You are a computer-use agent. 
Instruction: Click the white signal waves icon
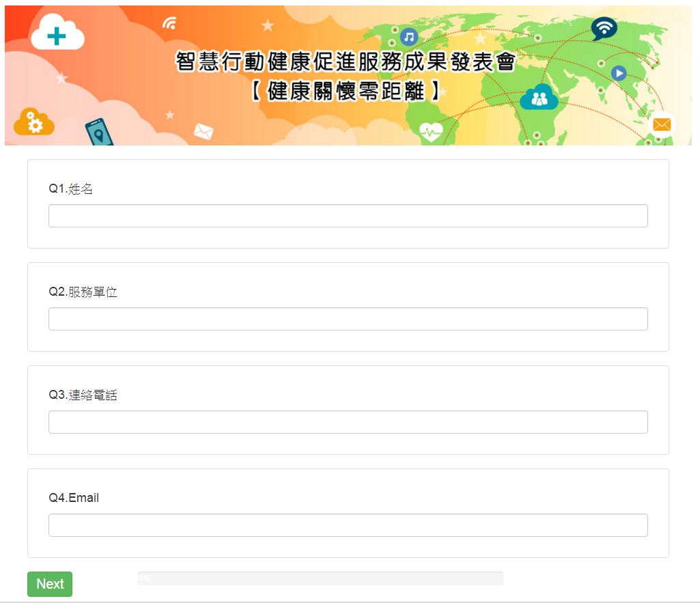click(169, 23)
